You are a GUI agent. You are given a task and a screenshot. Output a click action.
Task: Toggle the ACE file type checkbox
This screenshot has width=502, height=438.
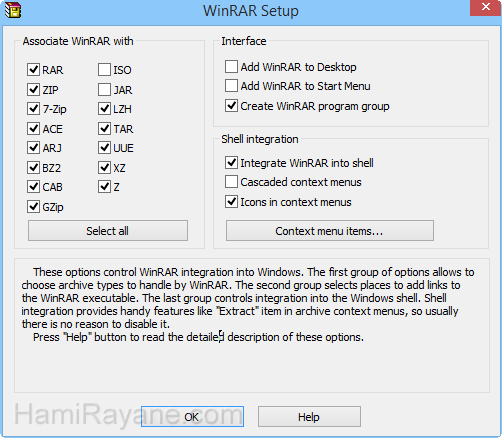point(33,128)
